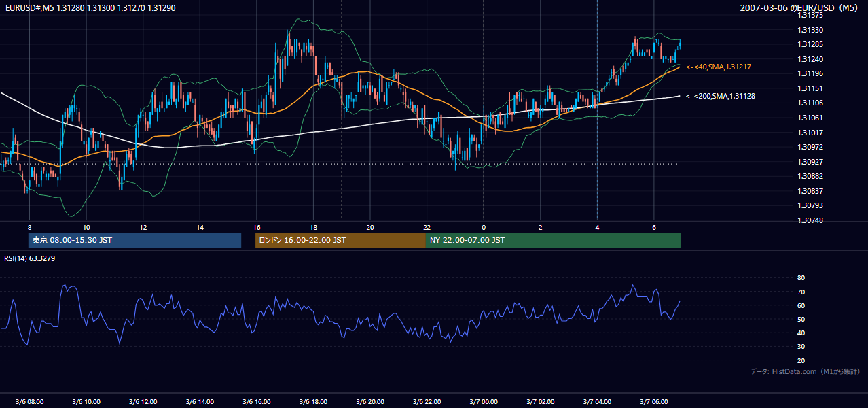Click the 1.31151 price axis value
This screenshot has width=868, height=408.
click(811, 88)
